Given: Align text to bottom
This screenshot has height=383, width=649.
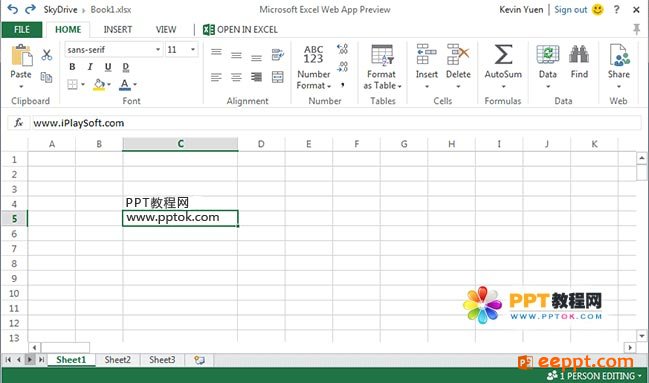Looking at the screenshot, I should tap(256, 58).
